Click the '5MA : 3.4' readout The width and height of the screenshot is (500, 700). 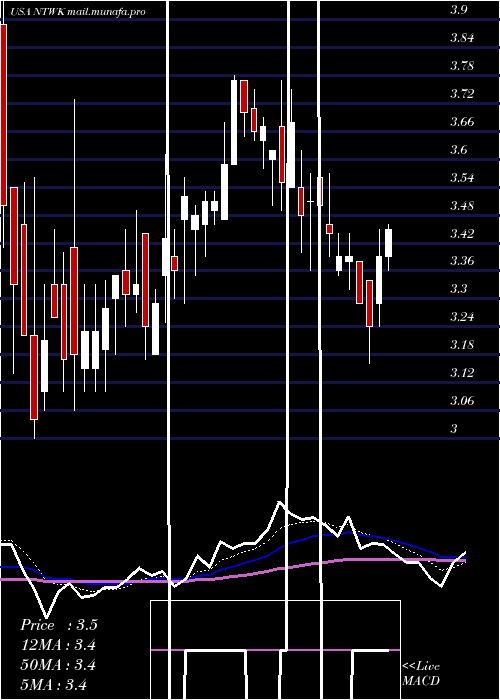tap(54, 684)
